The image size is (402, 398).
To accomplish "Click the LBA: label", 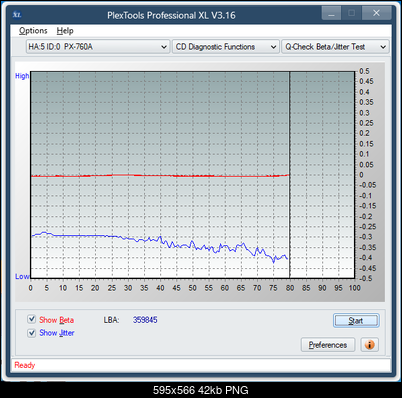I will tap(111, 320).
